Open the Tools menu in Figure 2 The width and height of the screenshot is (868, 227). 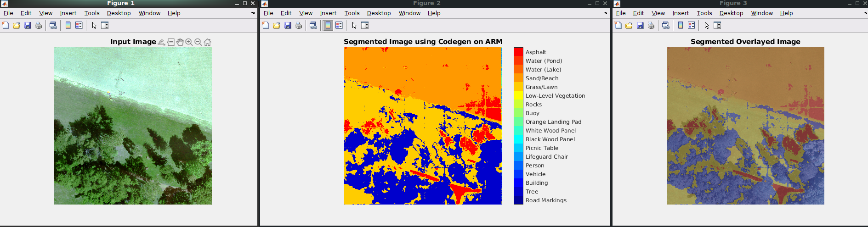(x=352, y=13)
